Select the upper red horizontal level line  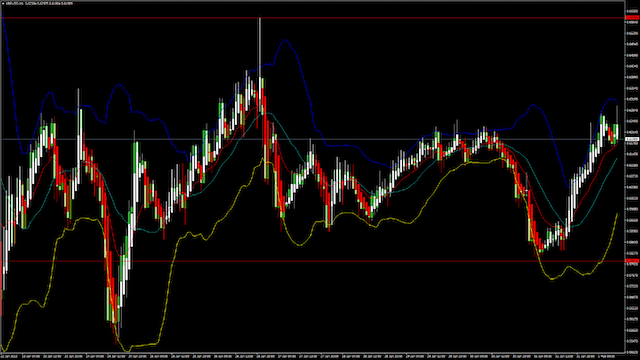312,18
